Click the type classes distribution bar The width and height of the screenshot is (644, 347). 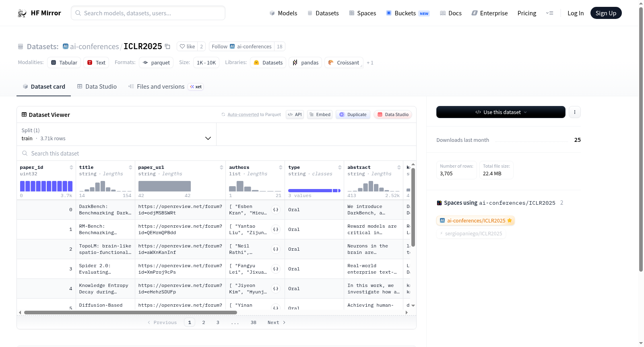(x=314, y=191)
